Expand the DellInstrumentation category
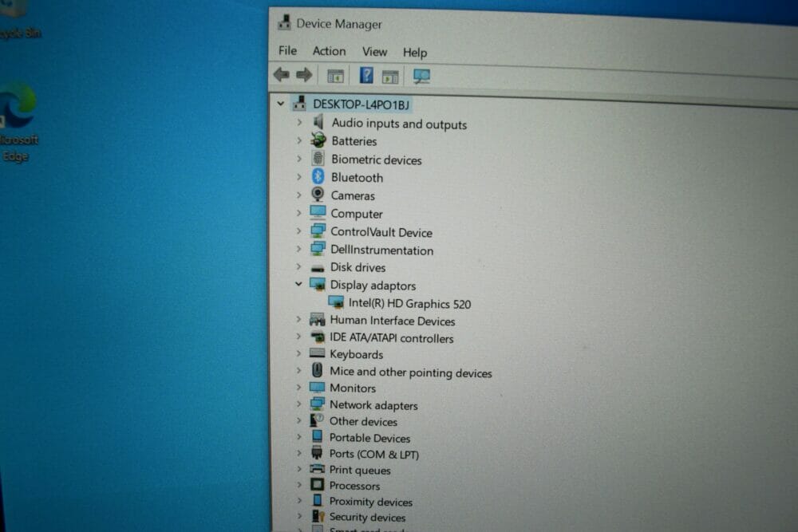This screenshot has height=532, width=798. [299, 249]
